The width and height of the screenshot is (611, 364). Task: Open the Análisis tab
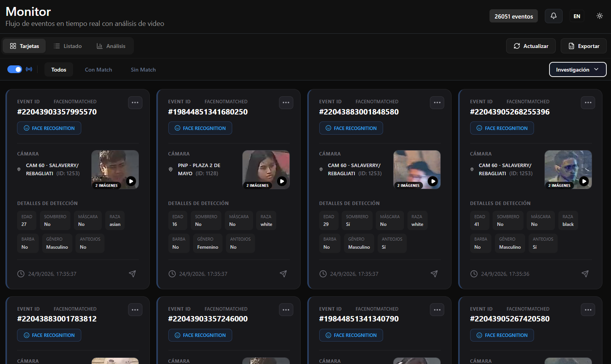tap(111, 46)
